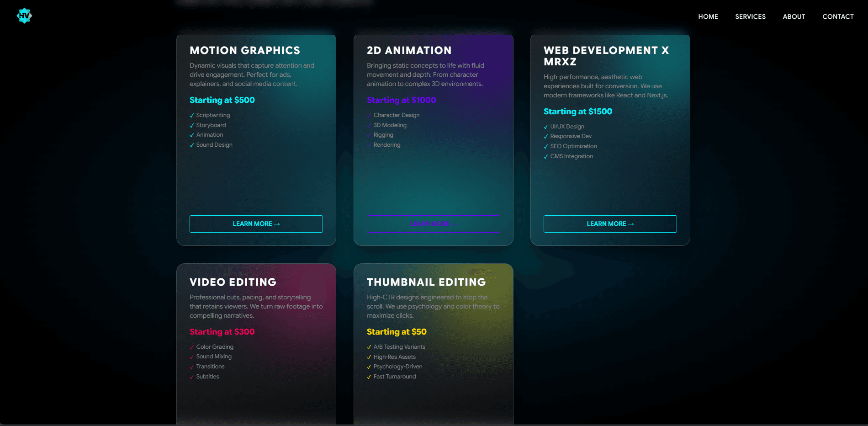The width and height of the screenshot is (868, 426).
Task: Click the checkmark beside Scriptwriting
Action: pyautogui.click(x=191, y=115)
